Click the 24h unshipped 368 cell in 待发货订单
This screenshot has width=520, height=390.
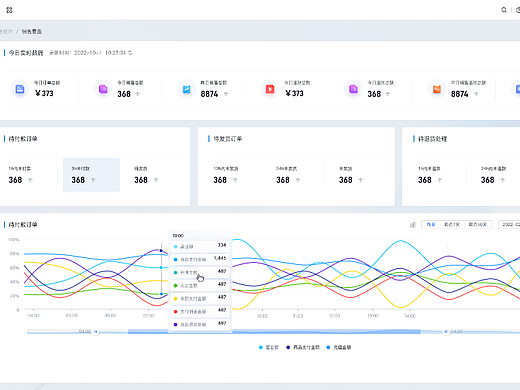[297, 175]
